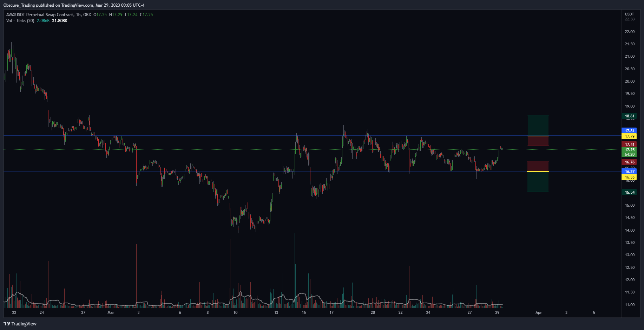
Task: Select the lower short position green profit zone
Action: click(x=538, y=182)
